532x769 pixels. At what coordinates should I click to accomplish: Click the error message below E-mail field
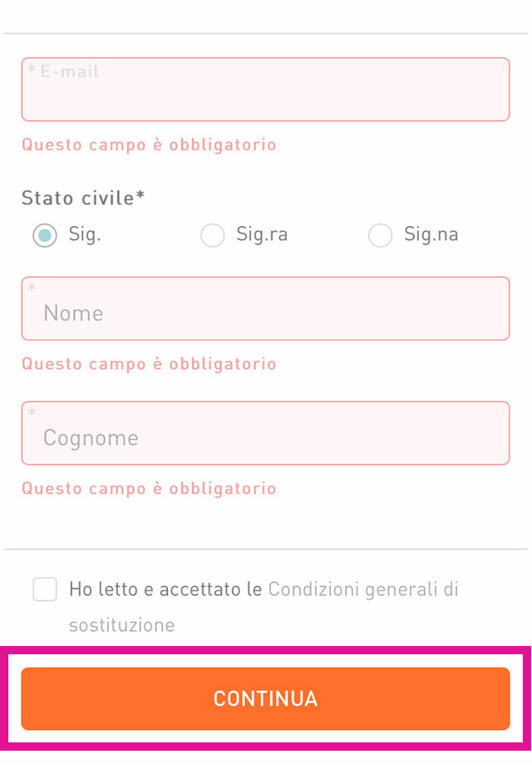(149, 145)
